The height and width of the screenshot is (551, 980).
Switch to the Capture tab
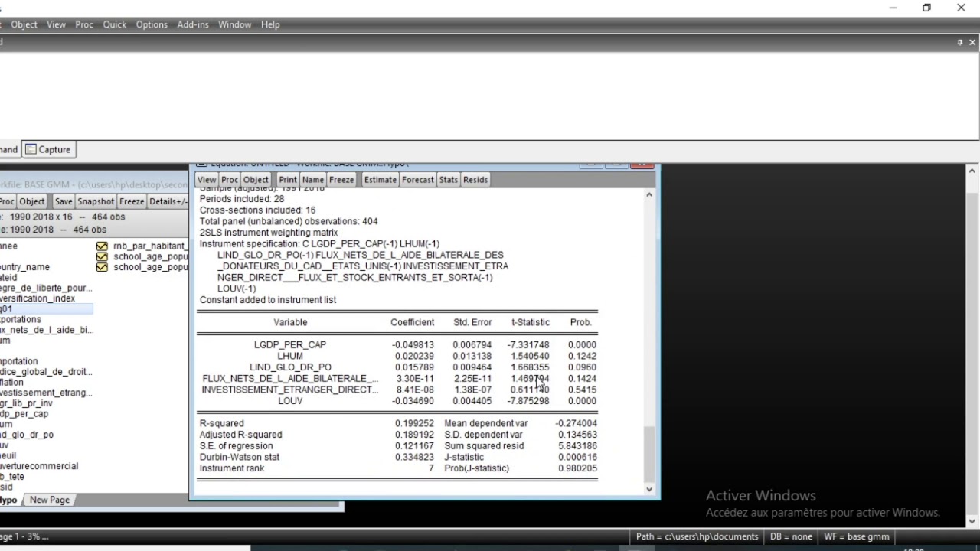tap(48, 149)
